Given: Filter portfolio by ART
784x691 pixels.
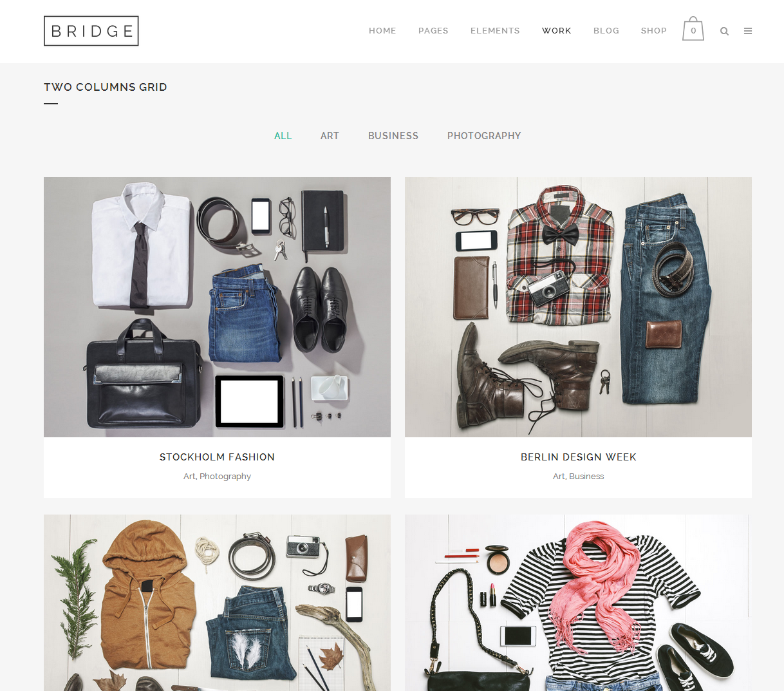Looking at the screenshot, I should point(330,136).
